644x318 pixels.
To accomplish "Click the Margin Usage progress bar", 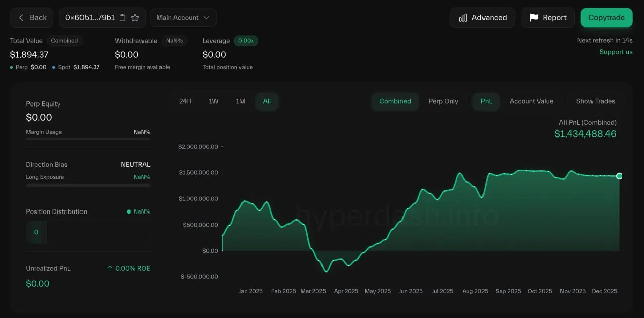I will coord(88,139).
